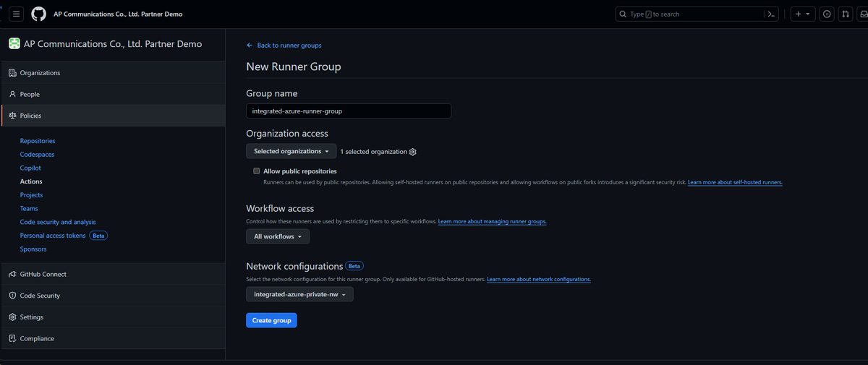Open Learn more about network configurations

point(539,279)
